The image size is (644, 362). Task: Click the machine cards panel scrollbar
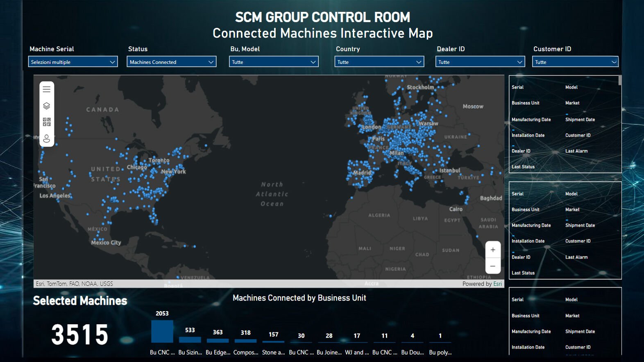point(620,80)
